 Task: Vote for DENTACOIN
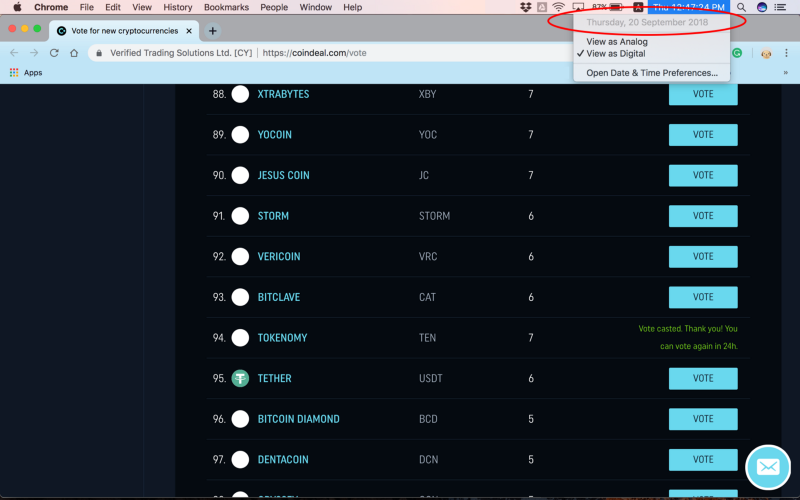(703, 460)
